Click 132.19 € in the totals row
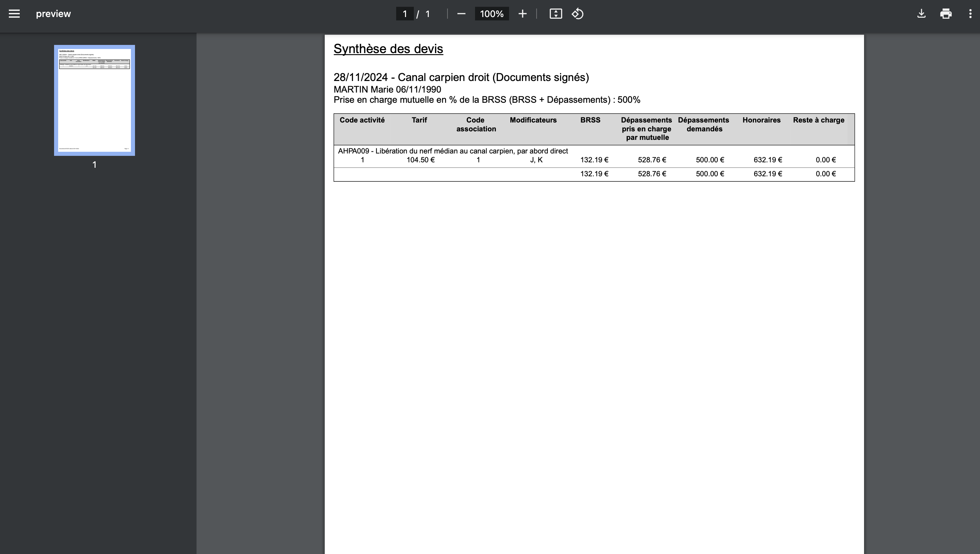Viewport: 980px width, 554px height. 594,174
